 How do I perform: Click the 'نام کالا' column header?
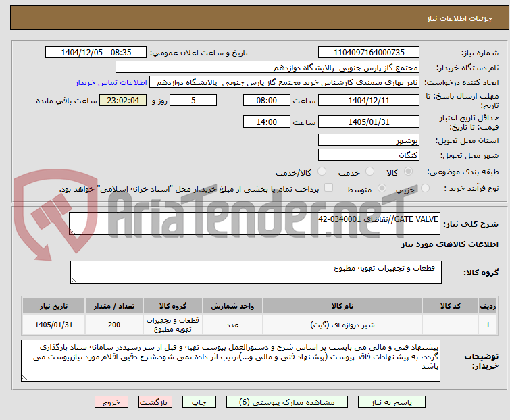click(342, 306)
